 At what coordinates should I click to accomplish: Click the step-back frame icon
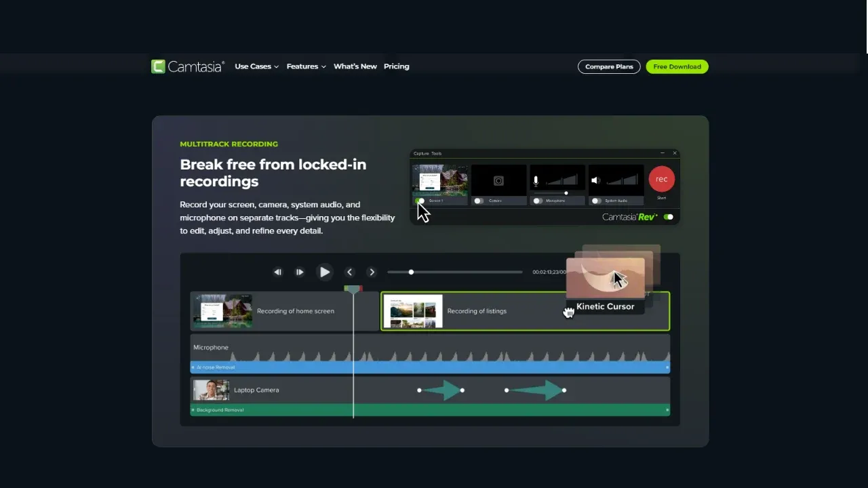(277, 272)
